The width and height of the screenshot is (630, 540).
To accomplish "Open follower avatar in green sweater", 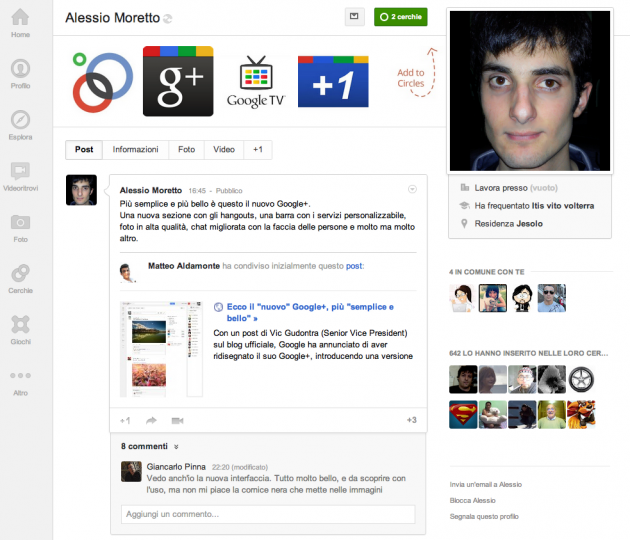I will point(552,415).
